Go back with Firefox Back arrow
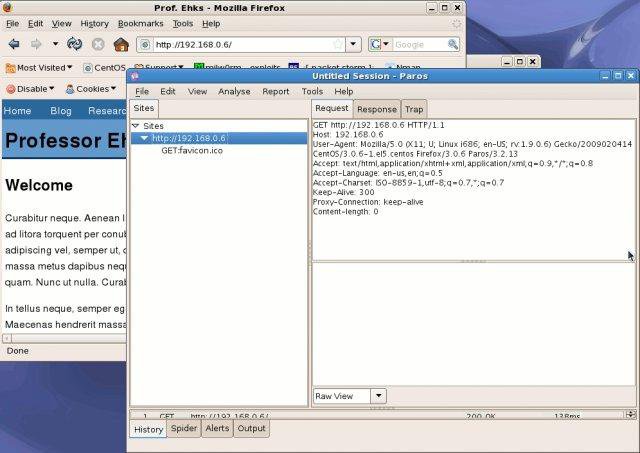 coord(14,44)
